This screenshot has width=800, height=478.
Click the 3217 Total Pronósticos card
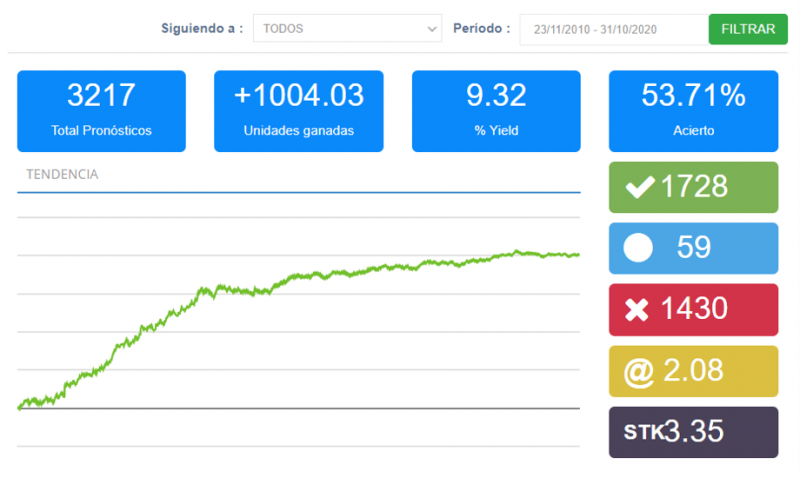102,111
